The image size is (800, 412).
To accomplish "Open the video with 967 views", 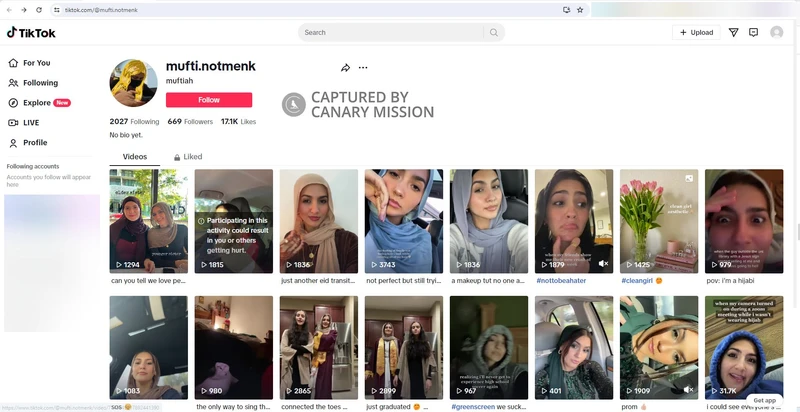I will pos(489,348).
